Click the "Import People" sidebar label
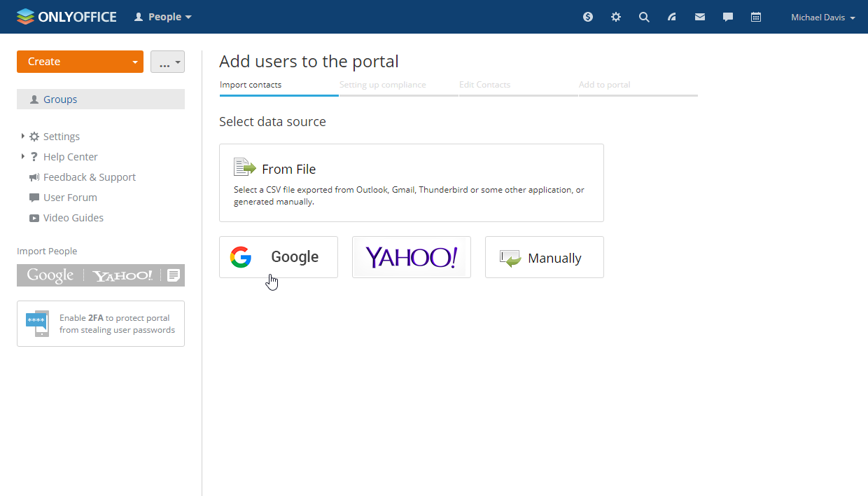868x496 pixels. pos(47,251)
